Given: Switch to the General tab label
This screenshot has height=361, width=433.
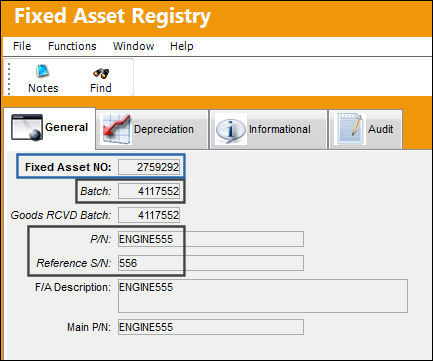Looking at the screenshot, I should click(66, 127).
